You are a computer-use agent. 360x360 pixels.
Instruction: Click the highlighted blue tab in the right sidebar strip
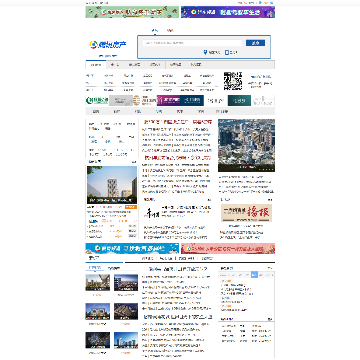point(255,275)
